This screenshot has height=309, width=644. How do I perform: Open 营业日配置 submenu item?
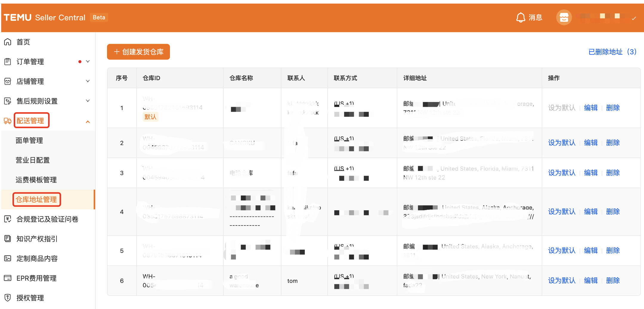tap(32, 160)
